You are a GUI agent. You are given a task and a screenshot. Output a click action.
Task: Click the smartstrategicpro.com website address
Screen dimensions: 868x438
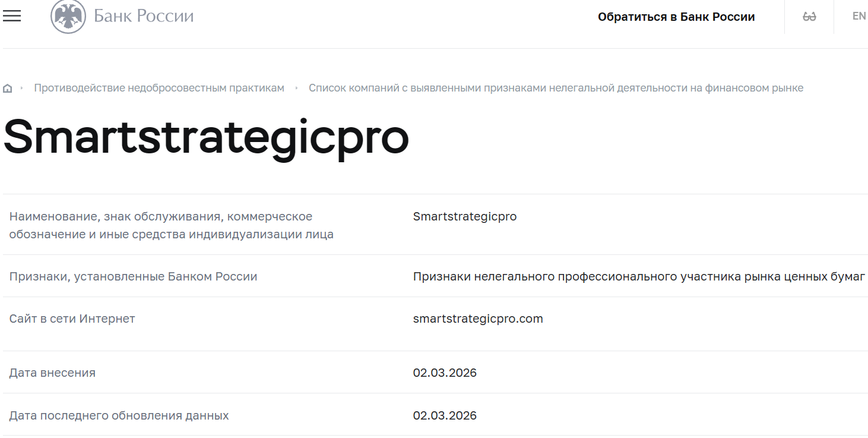point(477,319)
